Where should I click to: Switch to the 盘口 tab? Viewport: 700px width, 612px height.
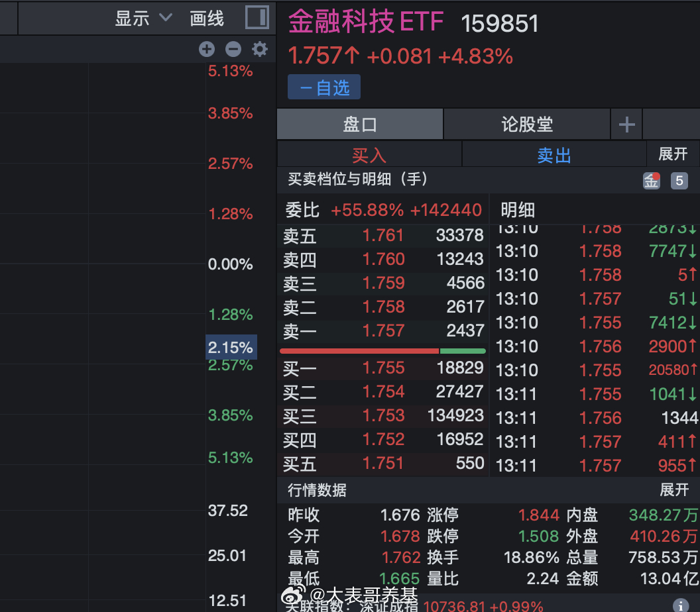(360, 124)
